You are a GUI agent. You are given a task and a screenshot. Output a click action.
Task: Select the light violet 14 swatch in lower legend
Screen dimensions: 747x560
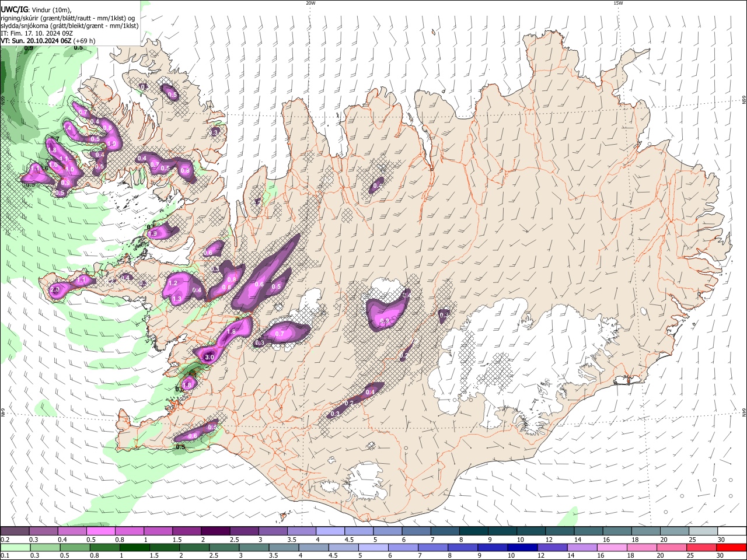coord(582,547)
